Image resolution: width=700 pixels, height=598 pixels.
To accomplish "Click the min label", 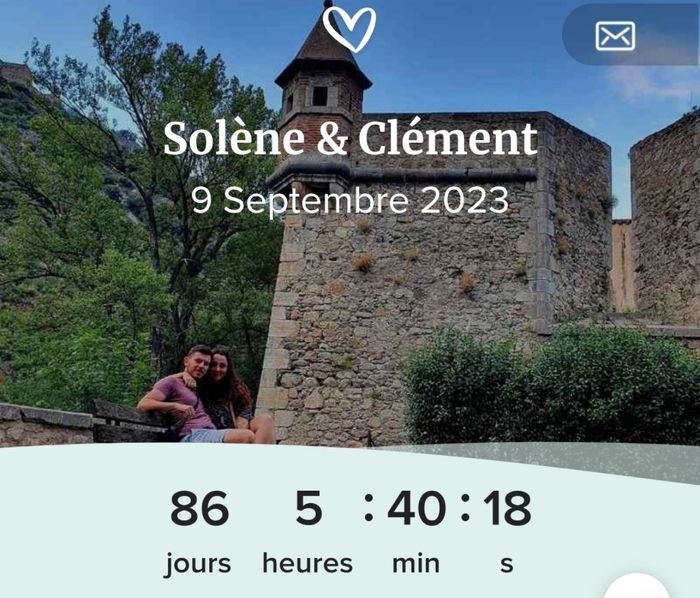I will pos(416,564).
